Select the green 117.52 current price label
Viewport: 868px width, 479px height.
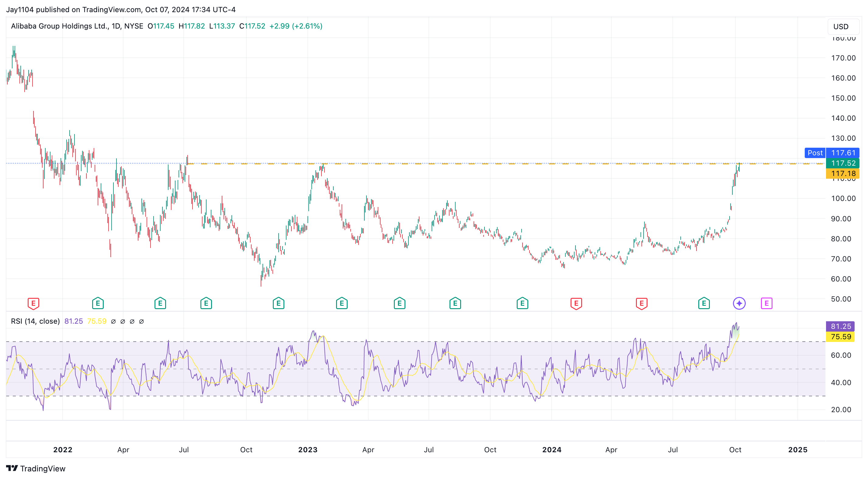click(x=843, y=164)
